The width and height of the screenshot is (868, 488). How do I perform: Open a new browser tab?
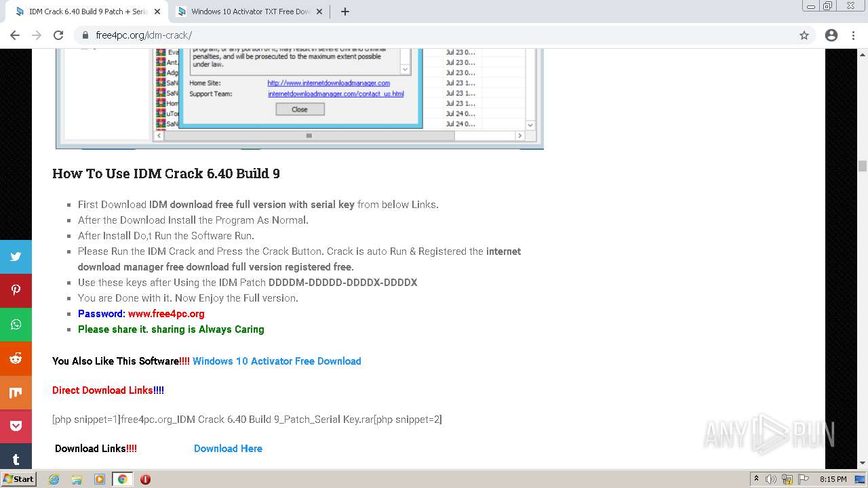coord(344,12)
